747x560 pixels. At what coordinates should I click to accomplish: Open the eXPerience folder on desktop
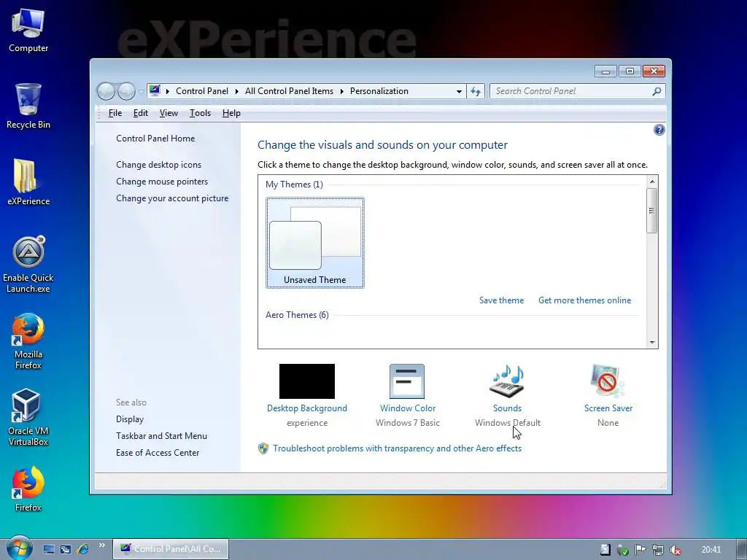coord(28,182)
